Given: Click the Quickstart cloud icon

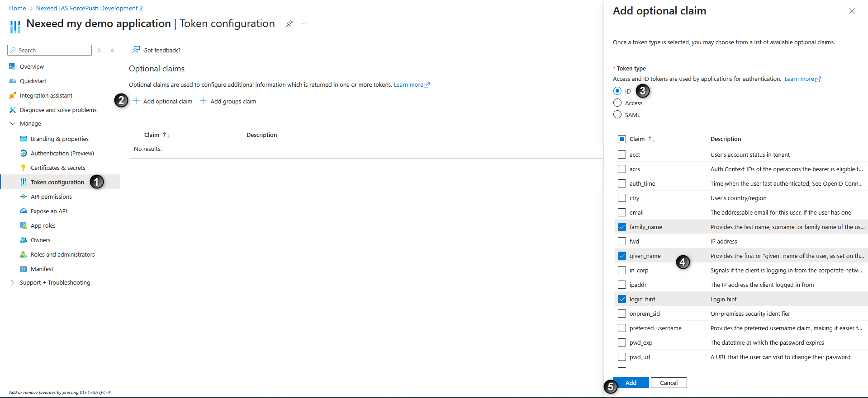Looking at the screenshot, I should tap(12, 81).
